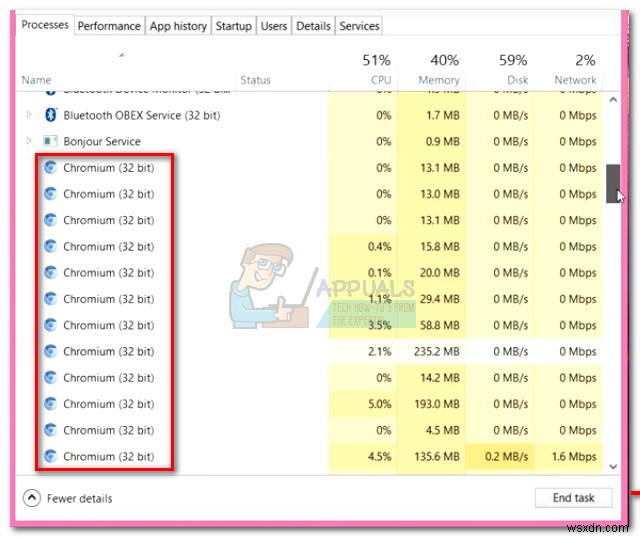Screen dimensions: 640x538
Task: Click the 193.0 MB memory value
Action: point(437,404)
